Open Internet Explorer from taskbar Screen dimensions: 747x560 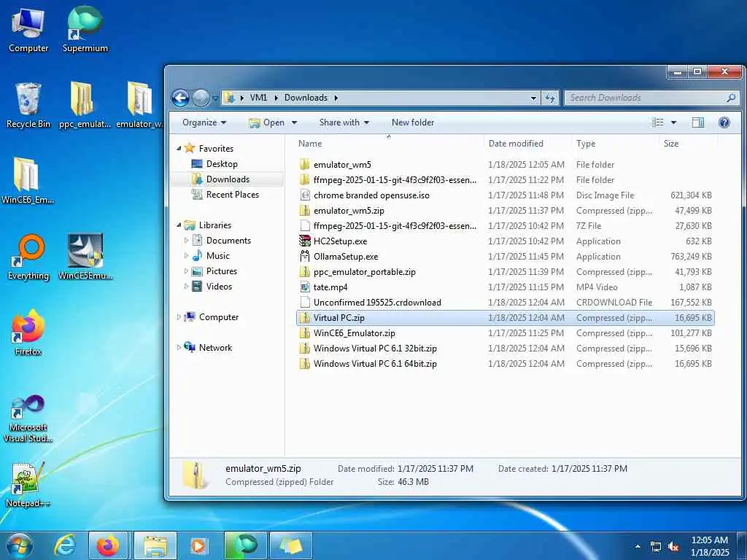coord(65,545)
